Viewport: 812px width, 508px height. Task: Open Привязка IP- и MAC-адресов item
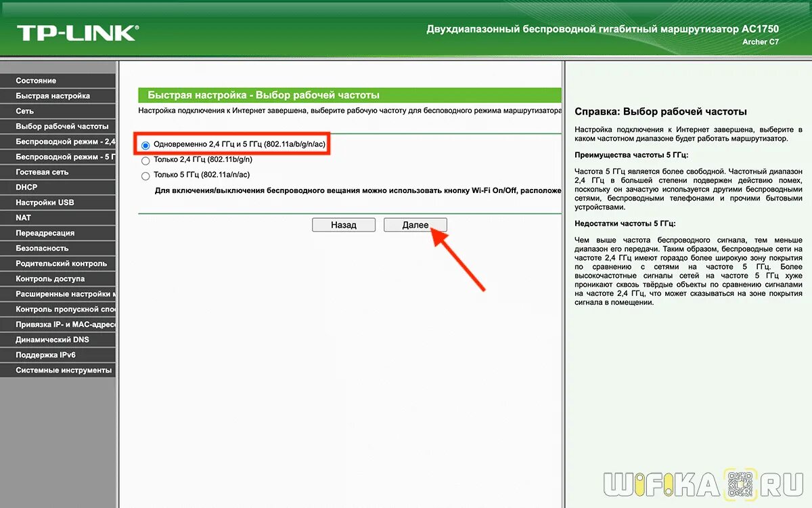pos(58,324)
